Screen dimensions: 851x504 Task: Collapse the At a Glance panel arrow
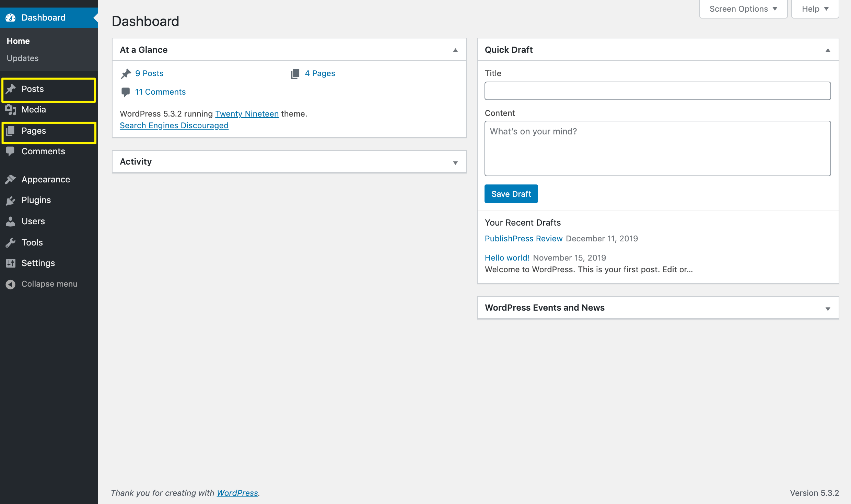click(x=455, y=50)
